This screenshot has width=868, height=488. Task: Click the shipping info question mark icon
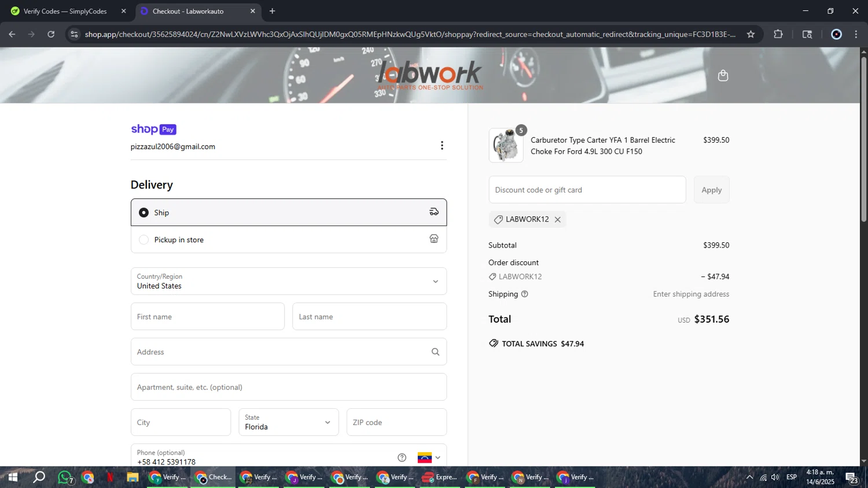pos(525,294)
